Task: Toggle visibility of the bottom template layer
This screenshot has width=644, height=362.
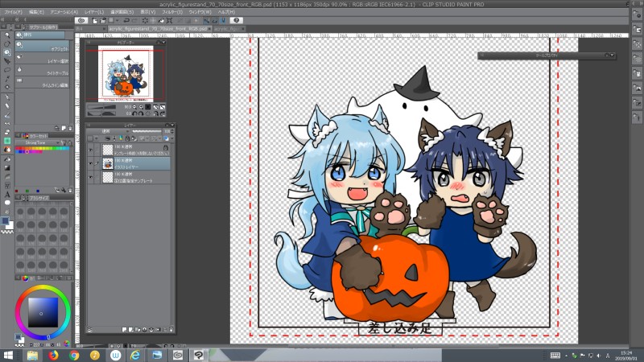Action: (x=90, y=177)
